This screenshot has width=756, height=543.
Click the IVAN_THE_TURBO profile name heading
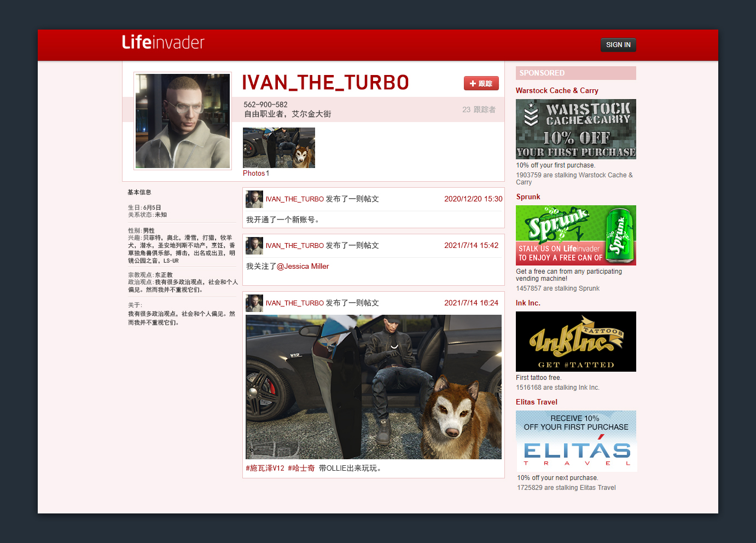[x=325, y=83]
